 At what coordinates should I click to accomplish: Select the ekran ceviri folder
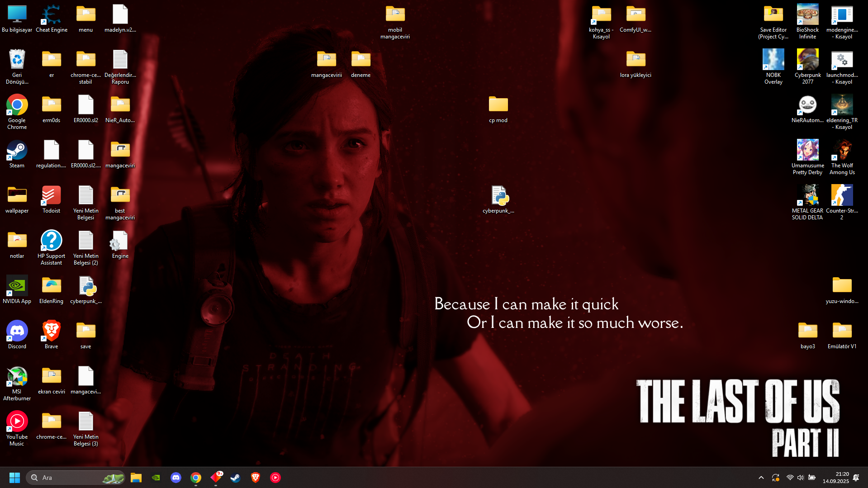pos(52,380)
